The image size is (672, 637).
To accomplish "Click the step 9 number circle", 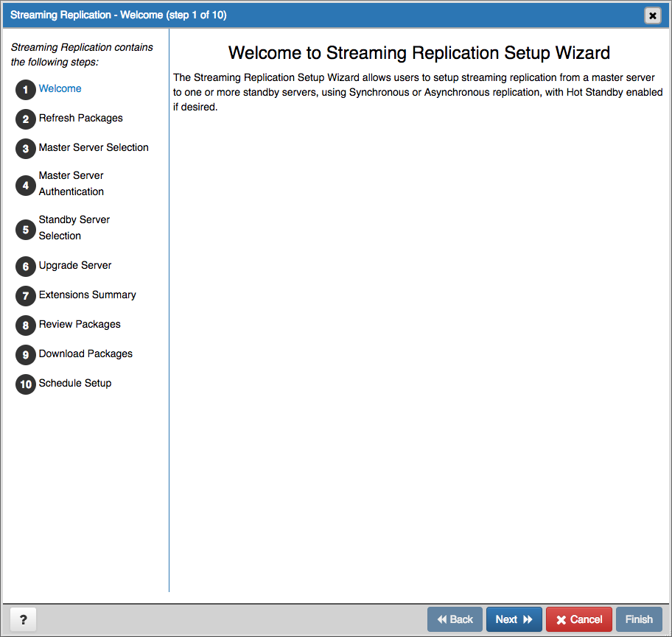I will [26, 355].
